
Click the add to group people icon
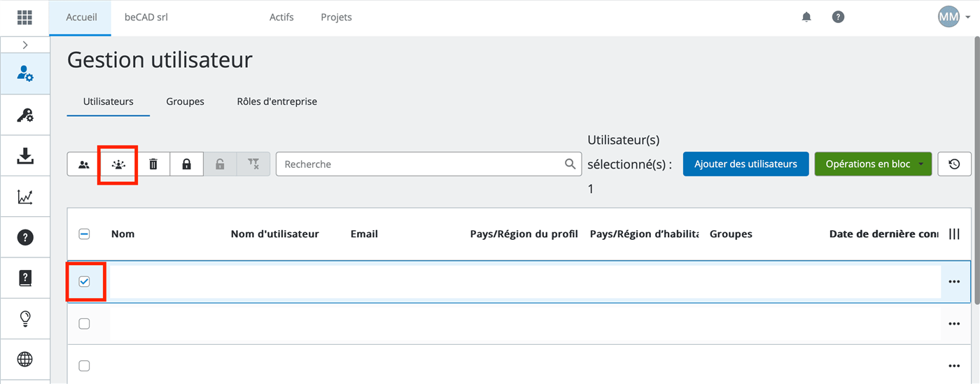(x=119, y=164)
